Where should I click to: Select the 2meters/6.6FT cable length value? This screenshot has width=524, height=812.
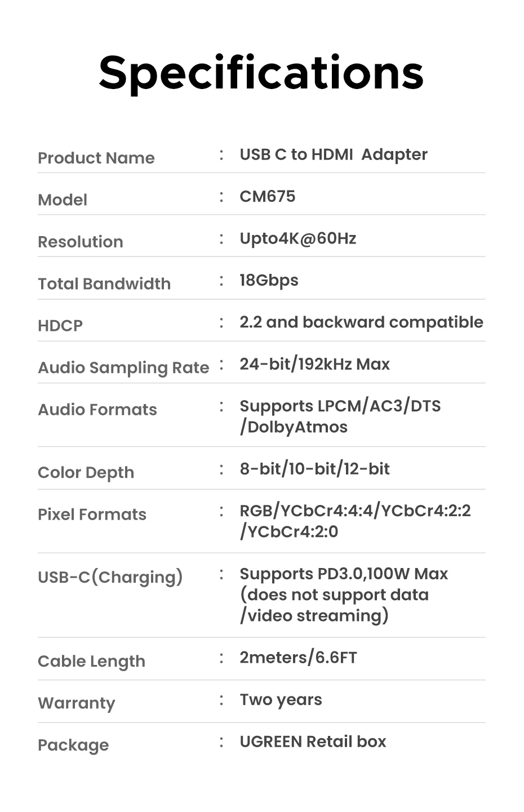[x=298, y=658]
